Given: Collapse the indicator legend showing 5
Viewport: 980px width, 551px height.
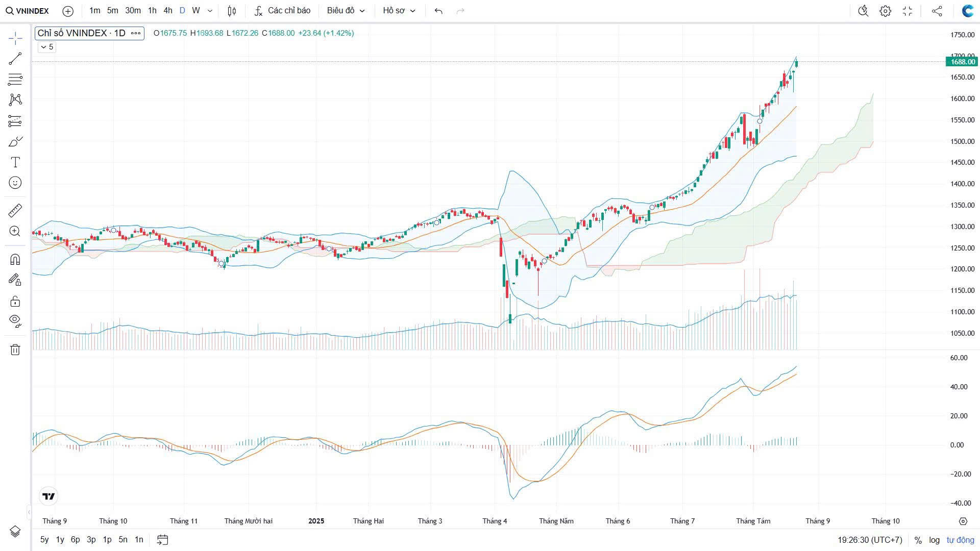Looking at the screenshot, I should 46,47.
